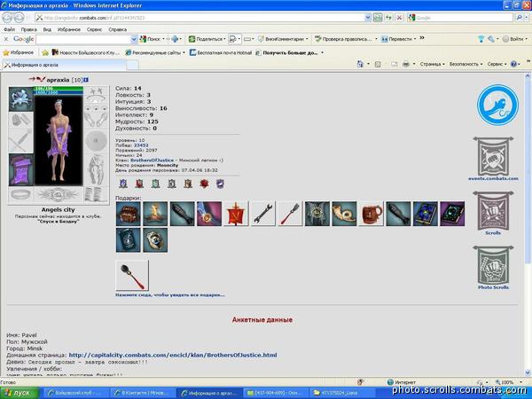The image size is (532, 399).
Task: Click the Войти button on Google toolbar
Action: 514,39
